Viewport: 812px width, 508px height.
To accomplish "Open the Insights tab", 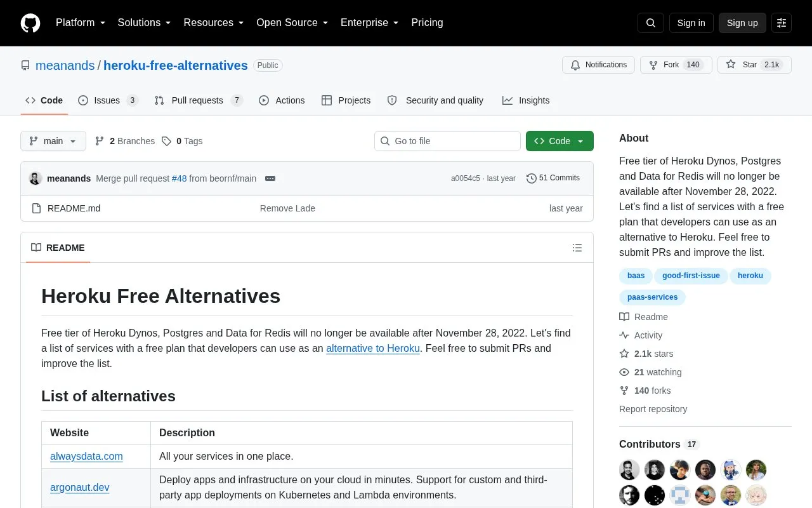I will (x=526, y=100).
